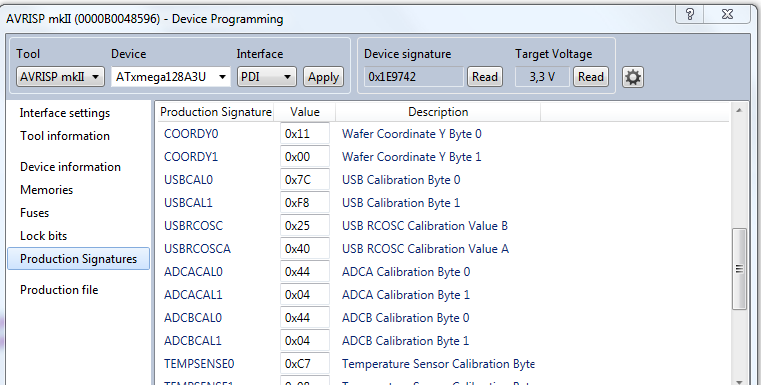
Task: Click the Value column header
Action: point(305,112)
